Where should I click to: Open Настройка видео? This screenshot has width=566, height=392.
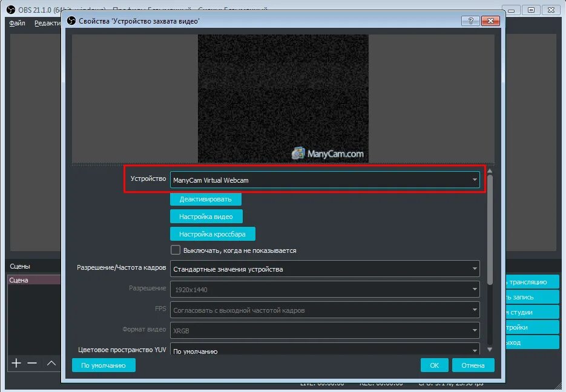click(206, 217)
